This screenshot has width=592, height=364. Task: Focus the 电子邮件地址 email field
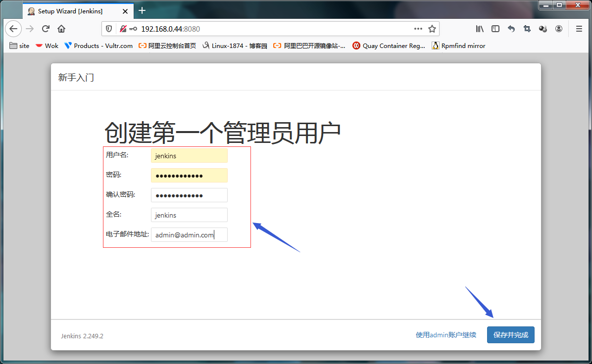tap(189, 234)
